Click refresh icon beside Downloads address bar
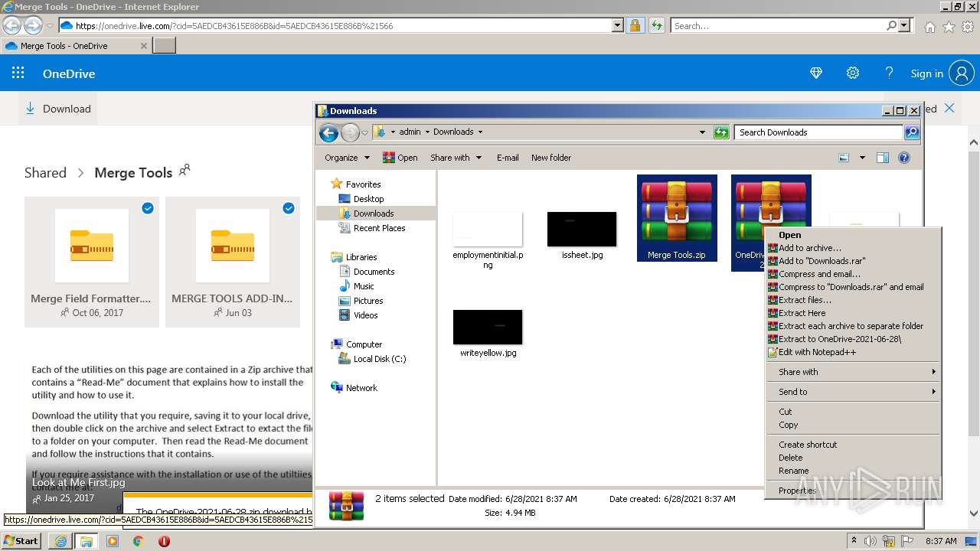The width and height of the screenshot is (980, 551). [x=721, y=132]
